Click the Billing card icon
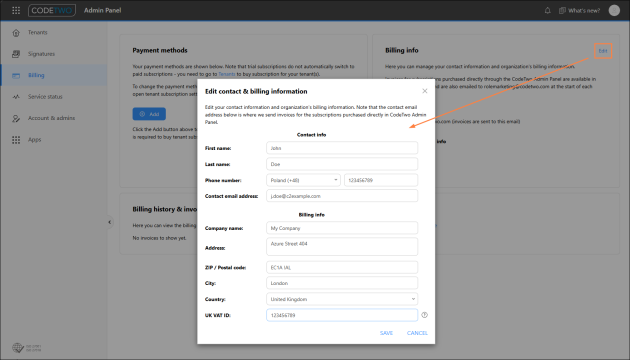Viewport: 630px width, 360px height. tap(16, 76)
